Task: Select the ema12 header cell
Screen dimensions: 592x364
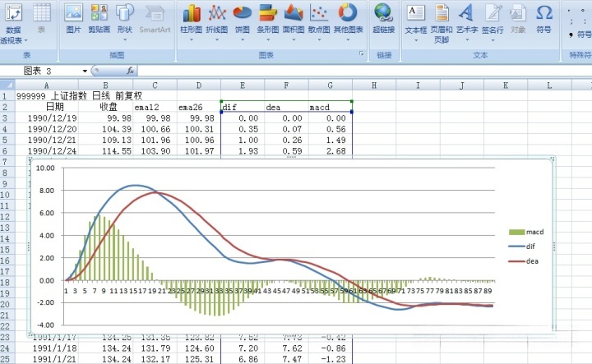Action: tap(155, 107)
